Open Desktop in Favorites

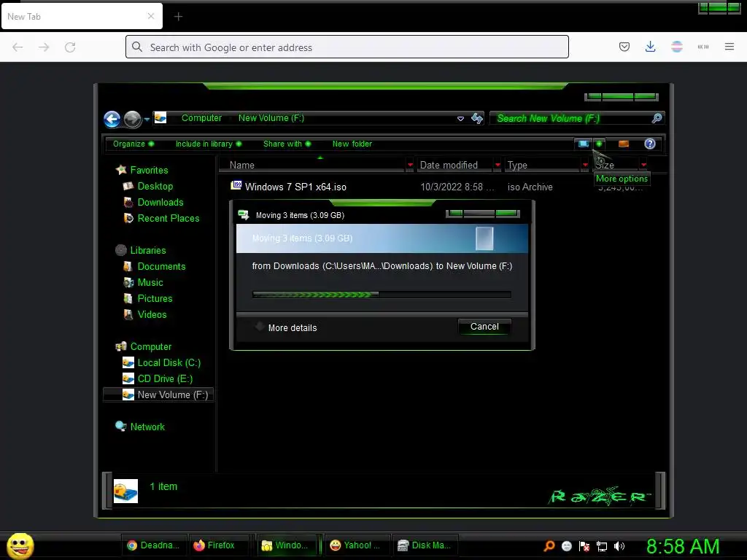tap(155, 186)
